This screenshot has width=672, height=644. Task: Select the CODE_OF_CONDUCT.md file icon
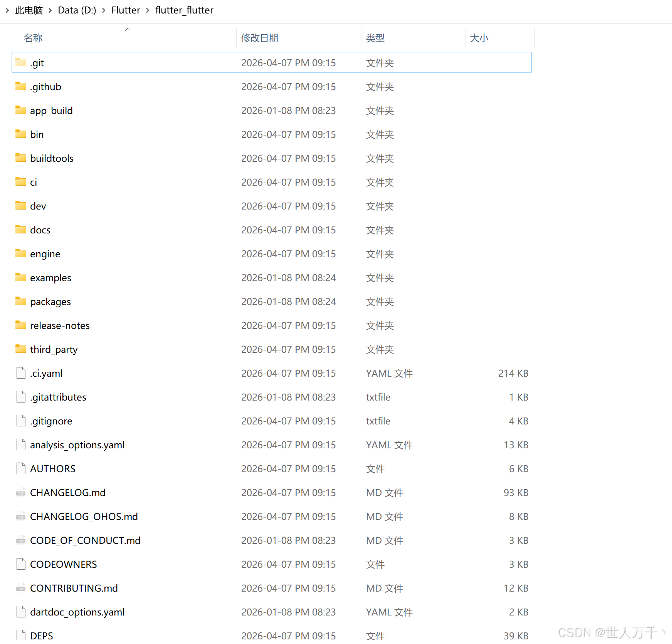(x=21, y=540)
